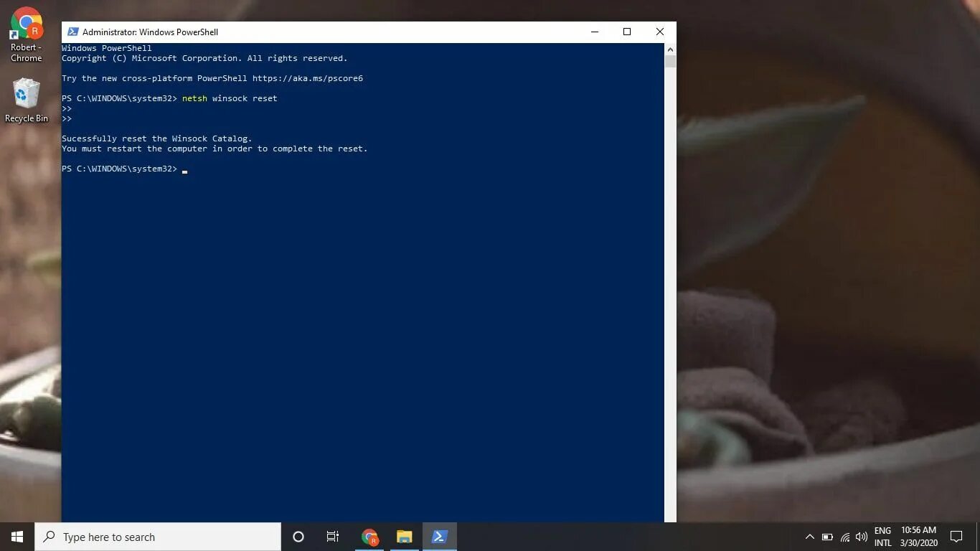Click the Wi-Fi network icon

coord(845,537)
